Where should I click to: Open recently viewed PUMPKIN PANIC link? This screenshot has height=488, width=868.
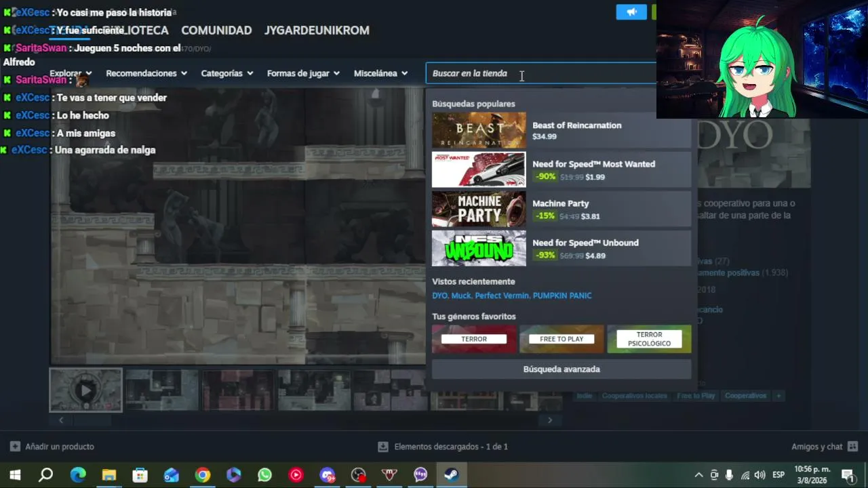click(x=562, y=296)
